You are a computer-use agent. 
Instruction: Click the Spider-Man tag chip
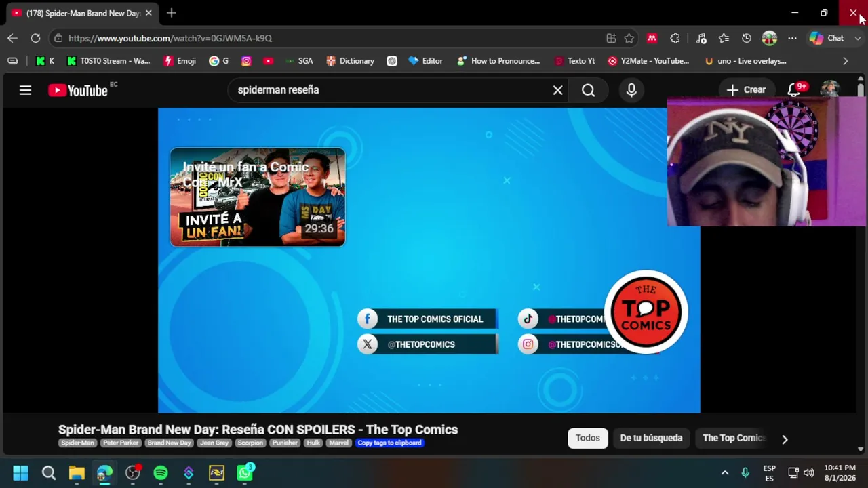(x=77, y=443)
